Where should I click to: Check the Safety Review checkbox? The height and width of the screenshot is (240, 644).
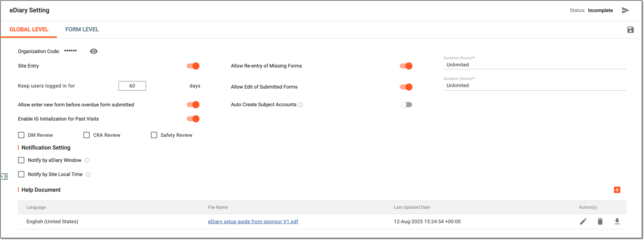click(x=154, y=135)
